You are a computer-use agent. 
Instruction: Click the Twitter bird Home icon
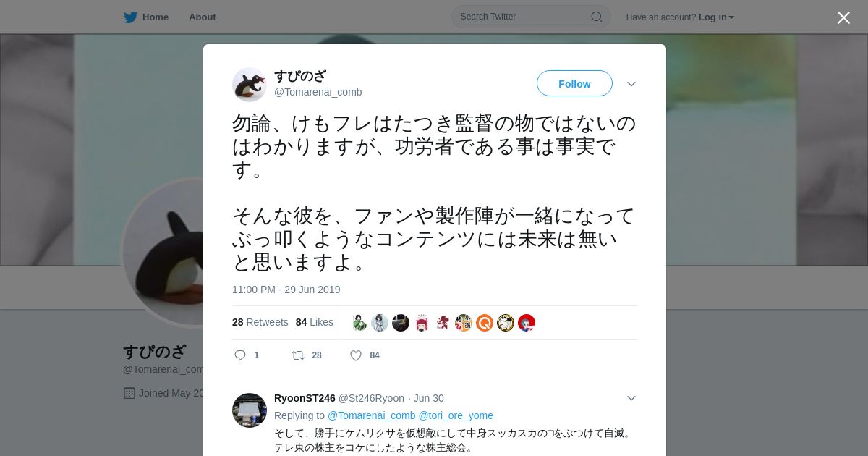[x=130, y=17]
